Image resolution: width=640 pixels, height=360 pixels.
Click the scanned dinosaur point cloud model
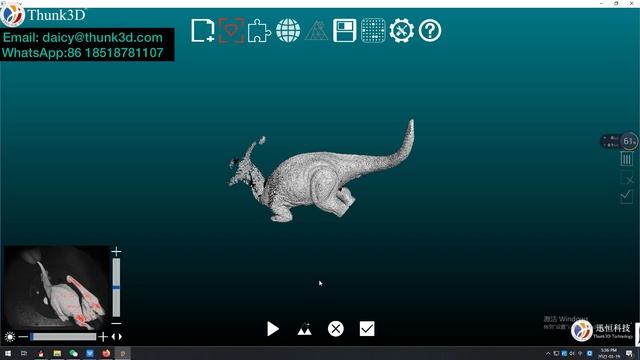click(321, 172)
